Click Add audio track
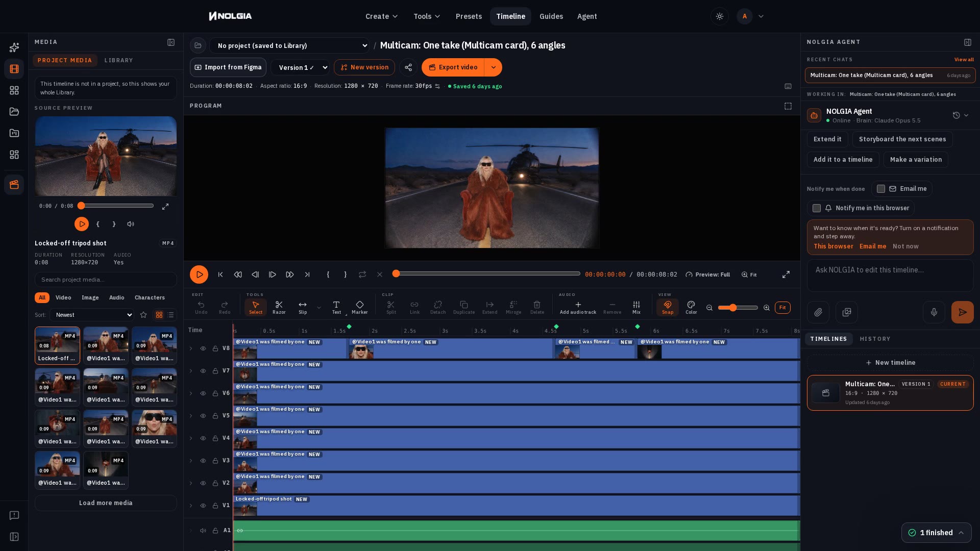This screenshot has width=980, height=551. tap(578, 307)
